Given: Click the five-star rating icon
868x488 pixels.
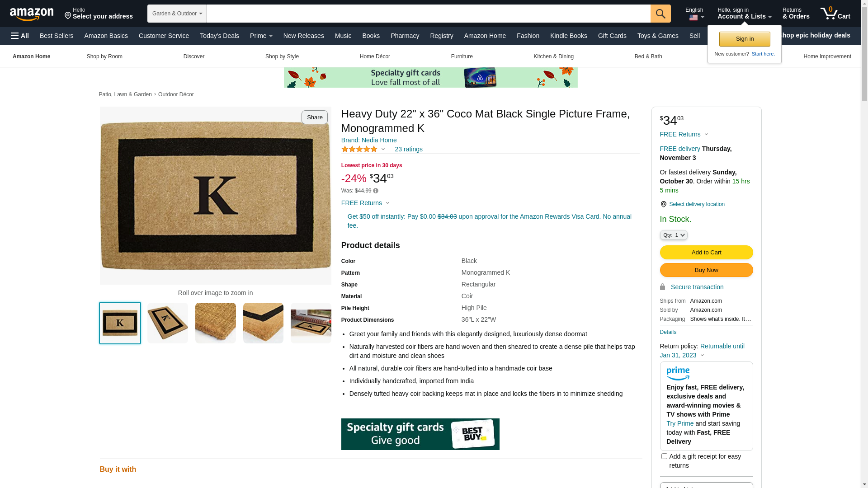Looking at the screenshot, I should click(x=359, y=149).
